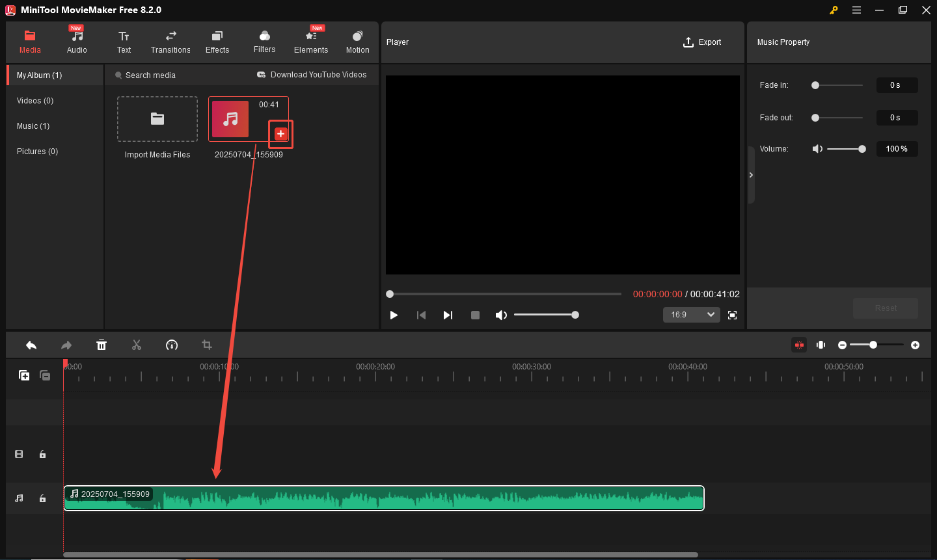This screenshot has width=937, height=560.
Task: Select Music (1) category
Action: (x=33, y=126)
